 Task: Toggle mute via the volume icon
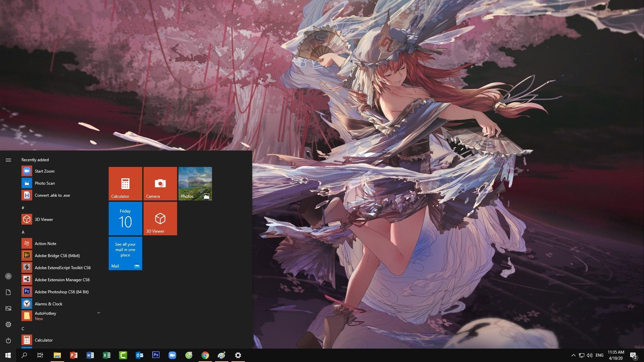pyautogui.click(x=590, y=355)
